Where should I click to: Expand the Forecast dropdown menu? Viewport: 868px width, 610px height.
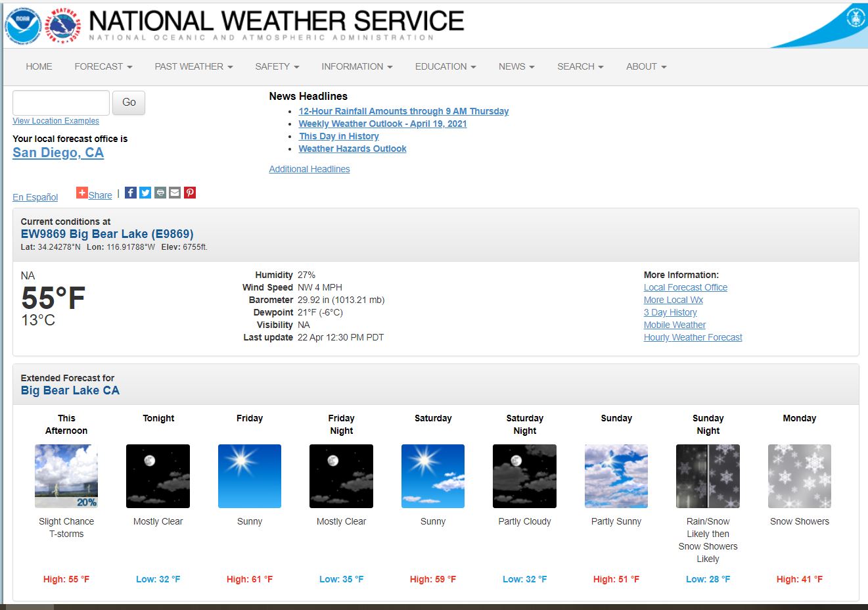(103, 66)
